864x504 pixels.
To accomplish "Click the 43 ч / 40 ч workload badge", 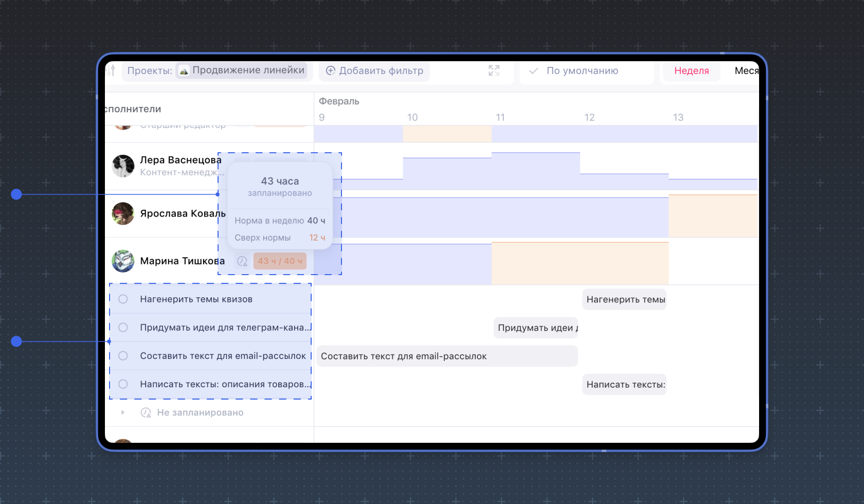I will [x=280, y=261].
